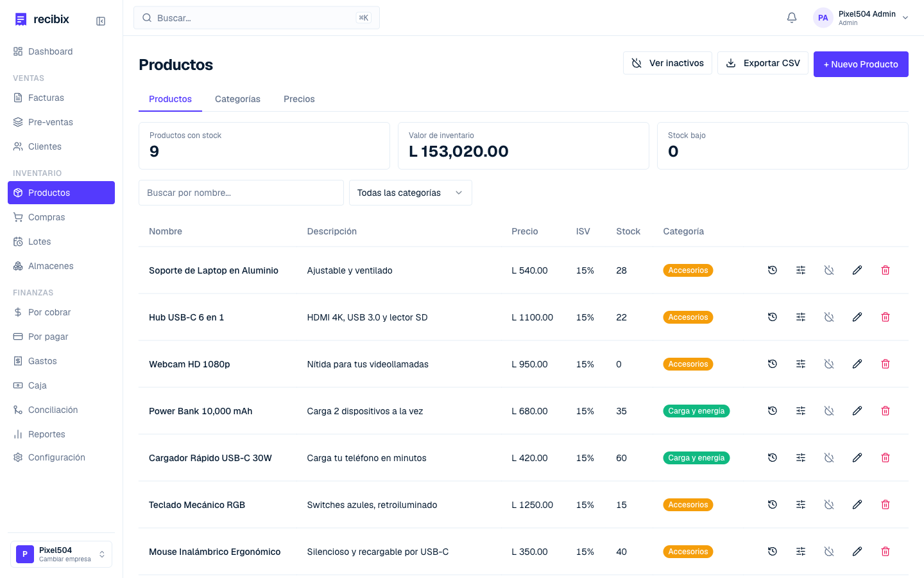Switch to the Precios tab
This screenshot has height=578, width=924.
coord(299,99)
